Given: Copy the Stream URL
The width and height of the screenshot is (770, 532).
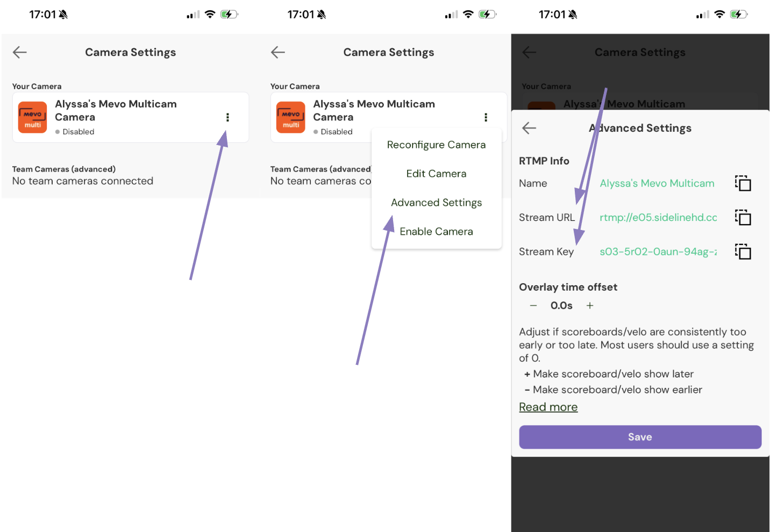Looking at the screenshot, I should (x=743, y=218).
